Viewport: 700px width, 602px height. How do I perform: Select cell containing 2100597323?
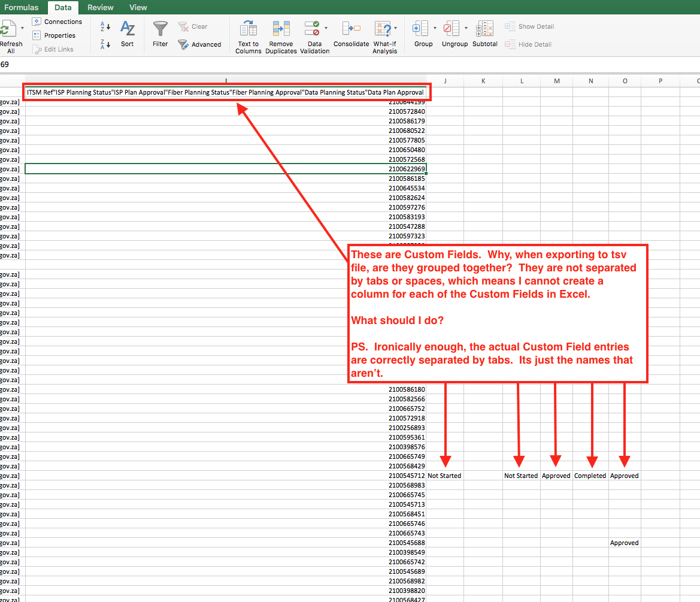coord(226,236)
